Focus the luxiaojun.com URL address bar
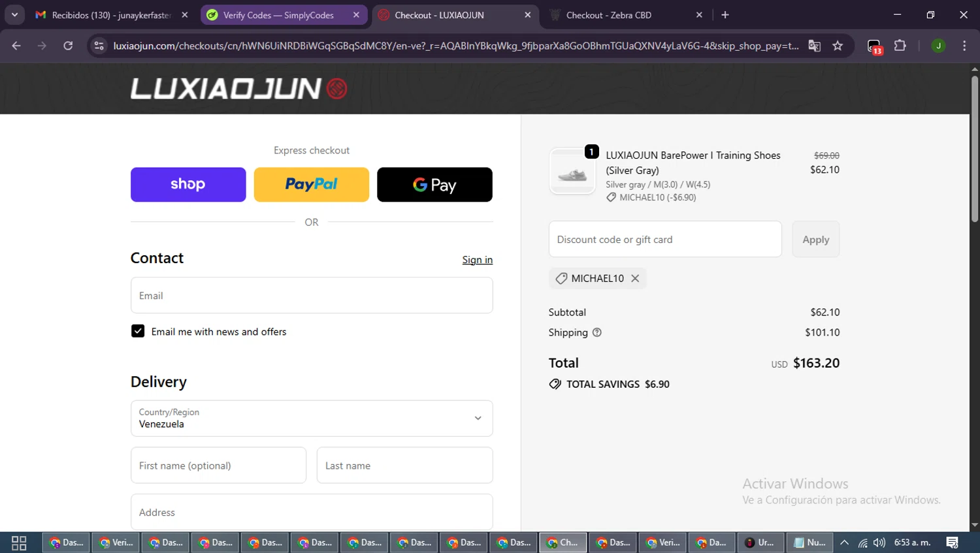 click(x=455, y=46)
